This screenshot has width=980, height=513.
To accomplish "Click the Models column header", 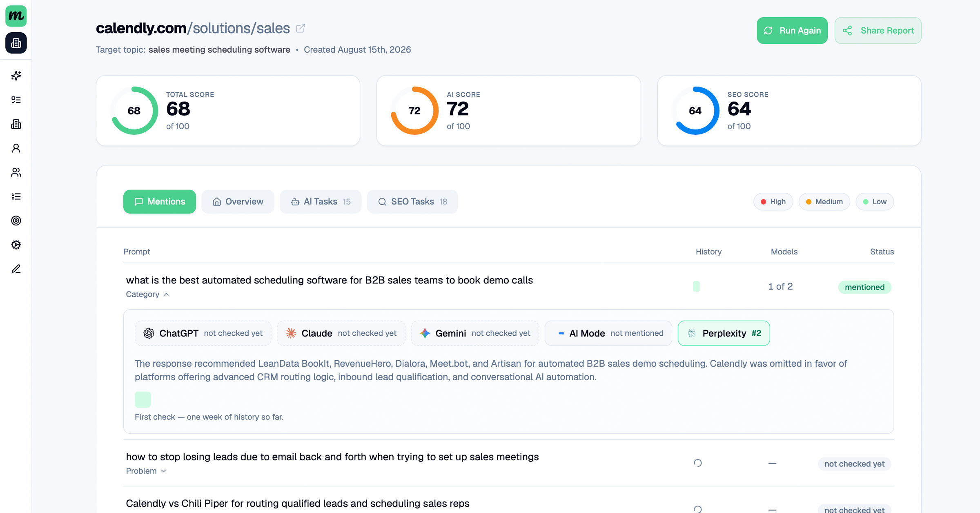I will (784, 252).
